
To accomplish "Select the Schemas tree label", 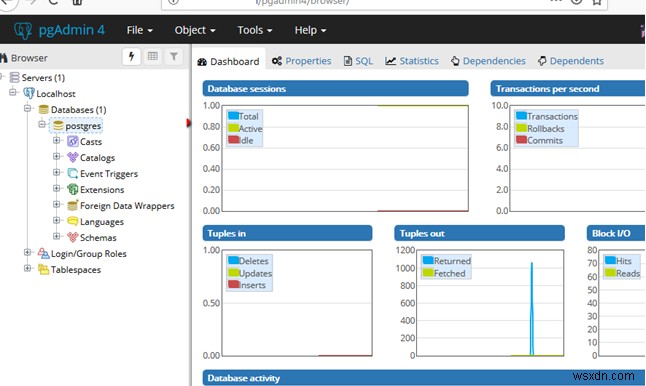I will pos(98,238).
